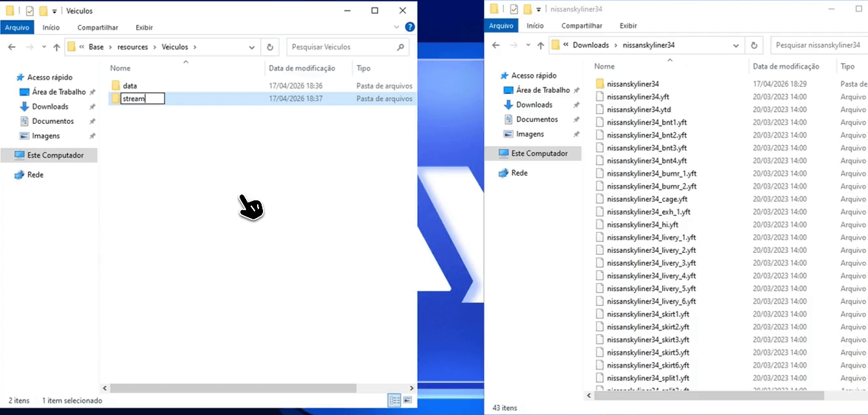Image resolution: width=868 pixels, height=415 pixels.
Task: Expand breadcrumb chevron after resources in Veiculos window
Action: click(x=155, y=47)
